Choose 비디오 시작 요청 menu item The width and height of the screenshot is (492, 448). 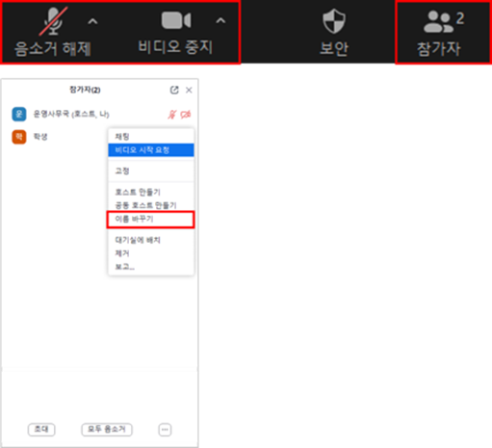click(151, 150)
